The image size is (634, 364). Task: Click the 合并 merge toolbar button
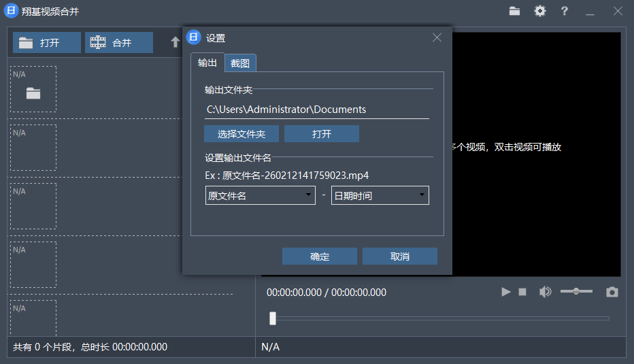[x=119, y=42]
